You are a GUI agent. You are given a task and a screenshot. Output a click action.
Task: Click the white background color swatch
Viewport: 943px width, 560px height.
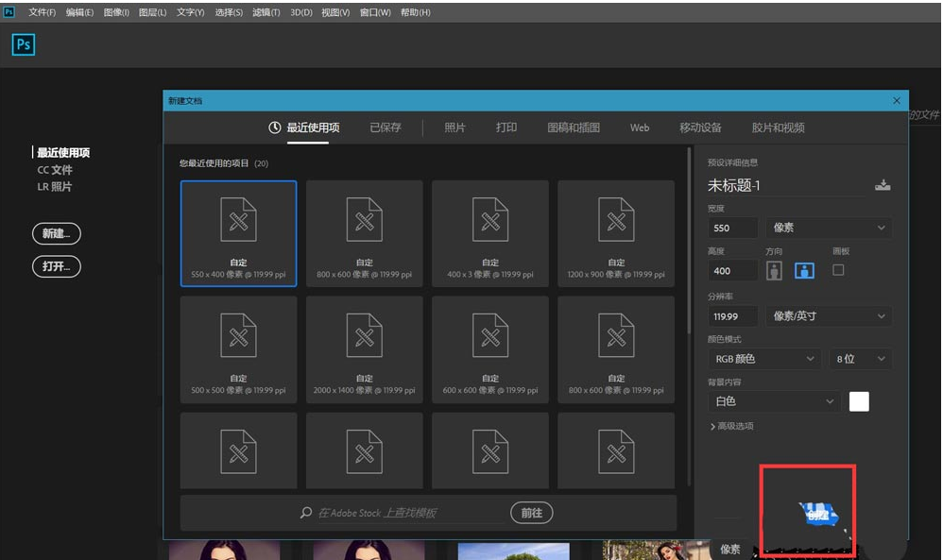pyautogui.click(x=859, y=401)
